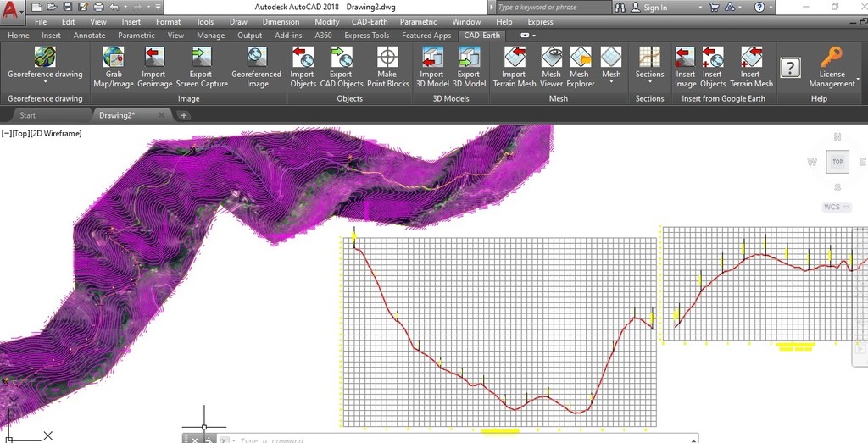Open the Dimension menu

281,21
